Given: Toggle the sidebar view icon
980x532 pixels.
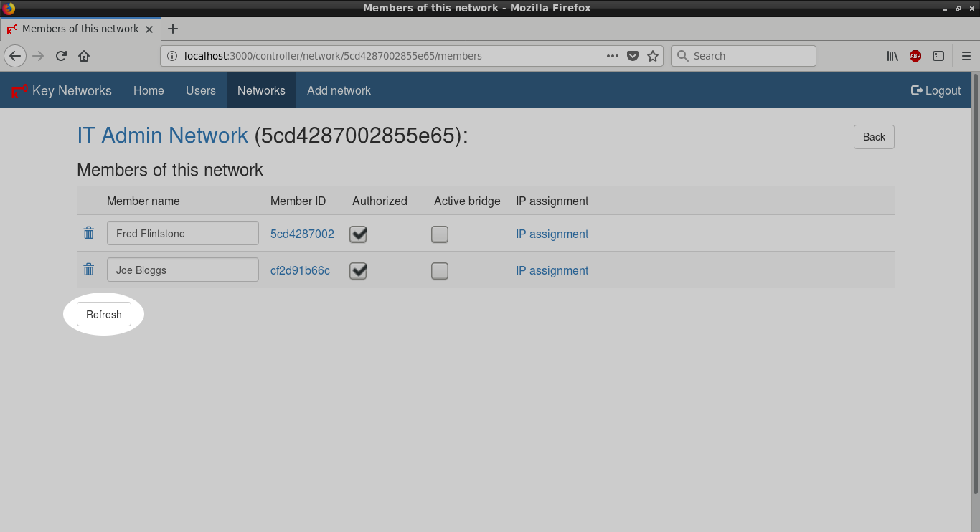Looking at the screenshot, I should pos(938,56).
